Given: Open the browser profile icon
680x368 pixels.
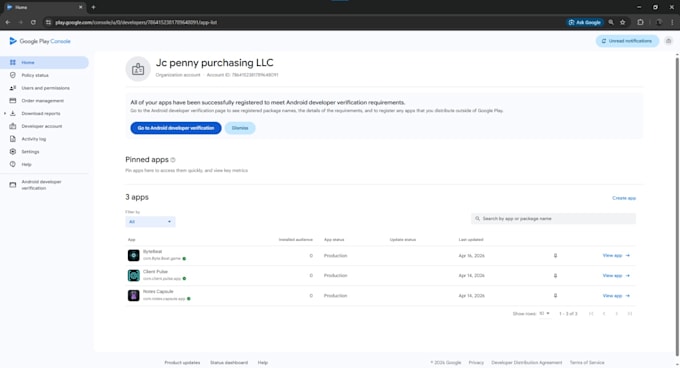Looking at the screenshot, I should (659, 22).
